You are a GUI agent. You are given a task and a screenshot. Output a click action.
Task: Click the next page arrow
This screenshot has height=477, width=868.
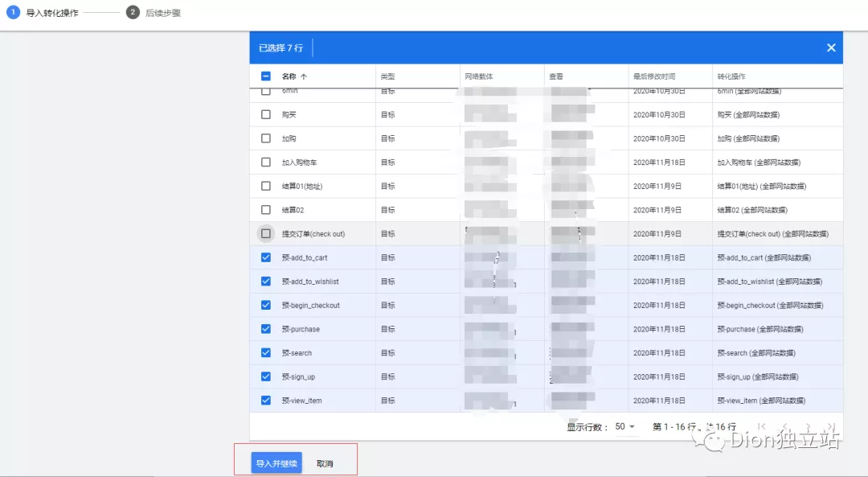point(808,427)
